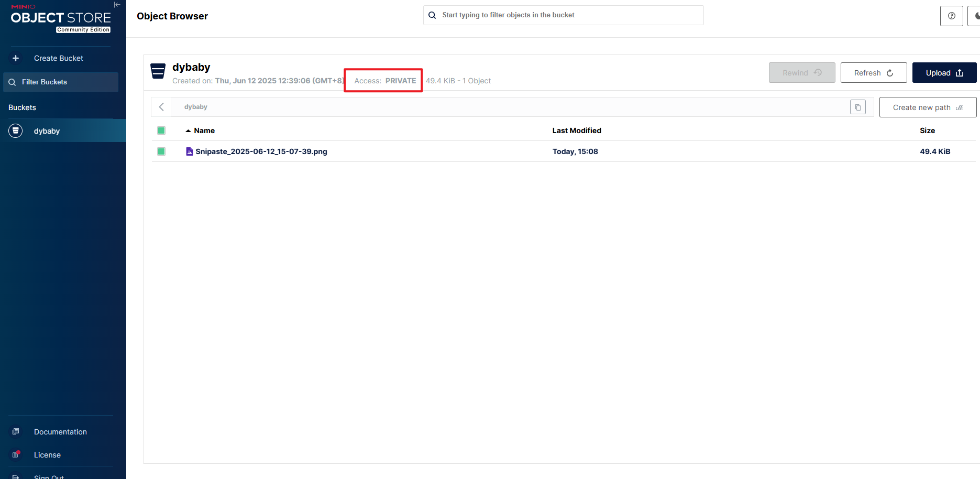Click the Size column header
Image resolution: width=980 pixels, height=479 pixels.
click(927, 130)
